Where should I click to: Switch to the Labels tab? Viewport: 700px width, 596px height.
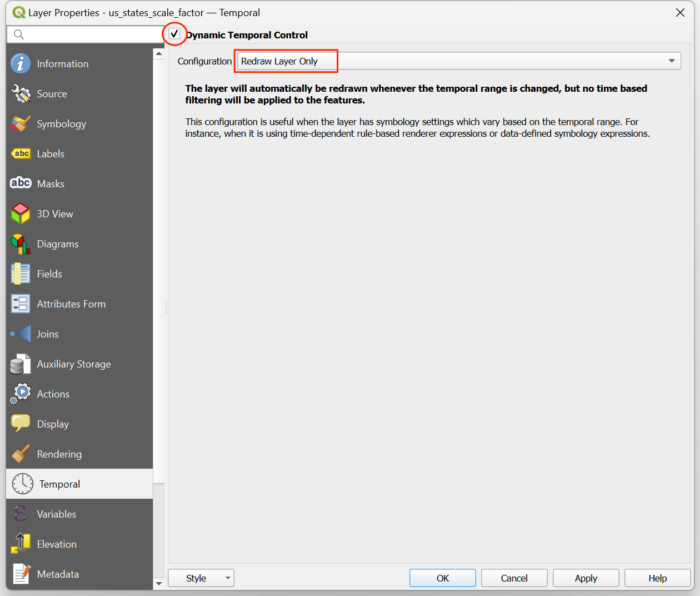[x=51, y=154]
